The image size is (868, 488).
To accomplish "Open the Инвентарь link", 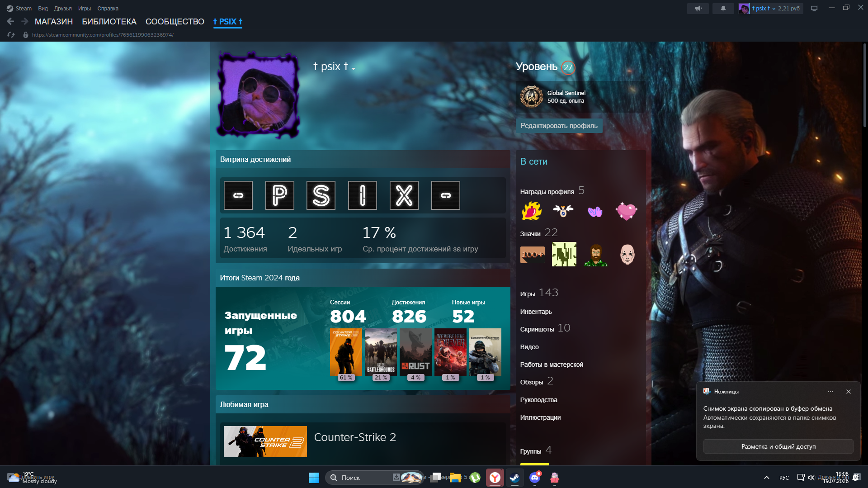I will [x=536, y=312].
